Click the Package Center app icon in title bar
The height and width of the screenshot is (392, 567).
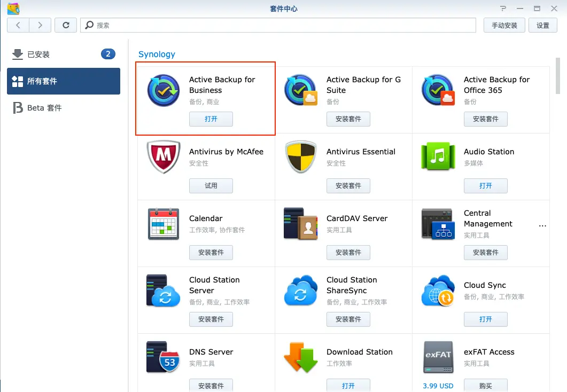point(13,9)
